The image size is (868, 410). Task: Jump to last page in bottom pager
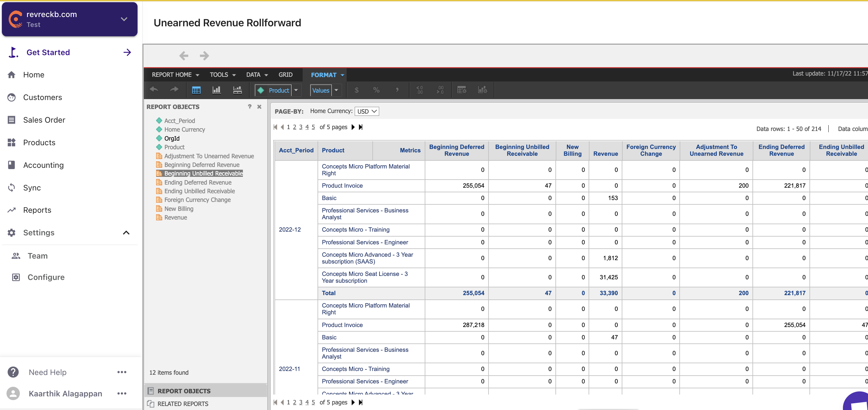tap(361, 402)
